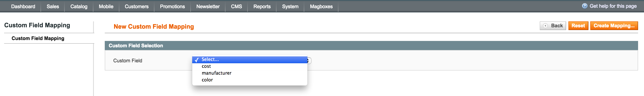
Task: Open the Promotions menu
Action: [x=172, y=7]
